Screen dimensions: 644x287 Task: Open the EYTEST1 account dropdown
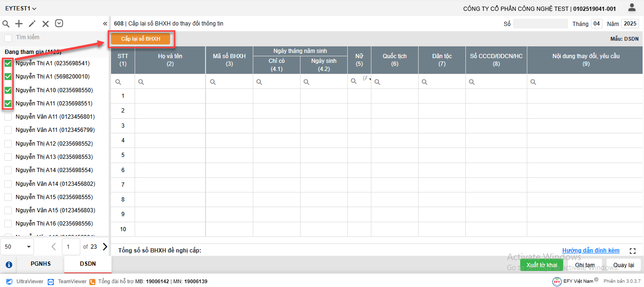point(21,9)
